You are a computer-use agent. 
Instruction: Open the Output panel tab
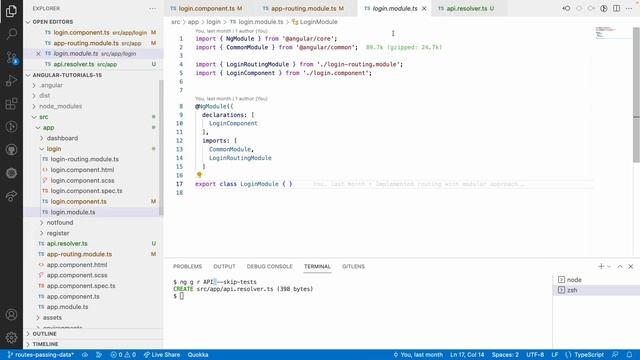(x=224, y=267)
